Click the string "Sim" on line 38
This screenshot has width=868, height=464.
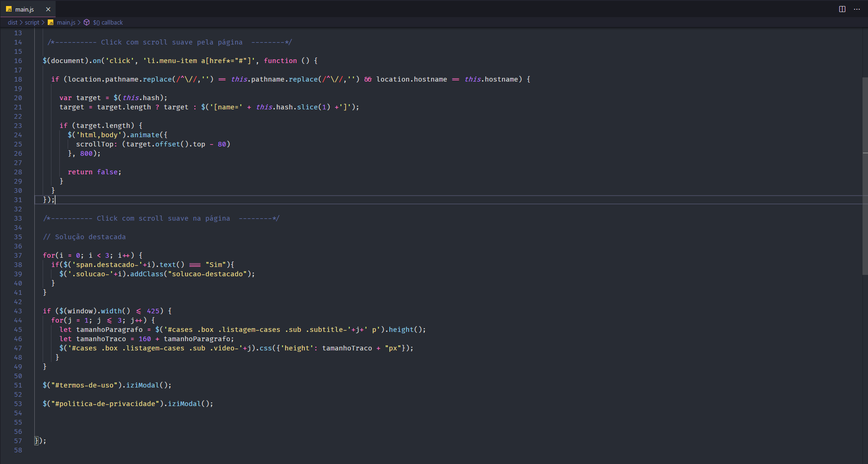pyautogui.click(x=215, y=265)
